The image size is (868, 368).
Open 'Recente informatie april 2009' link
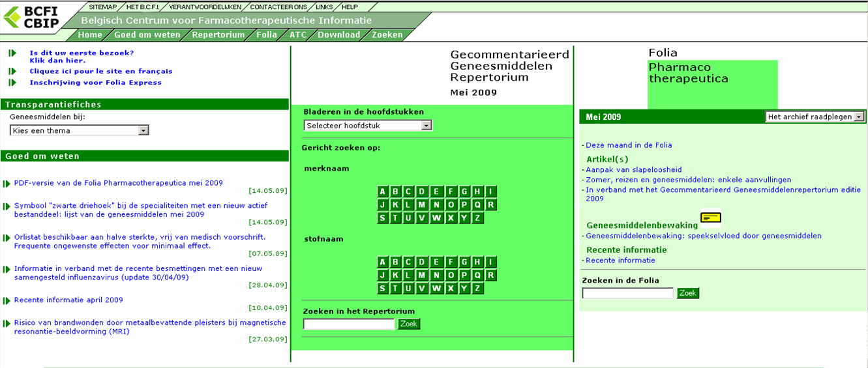[x=68, y=300]
